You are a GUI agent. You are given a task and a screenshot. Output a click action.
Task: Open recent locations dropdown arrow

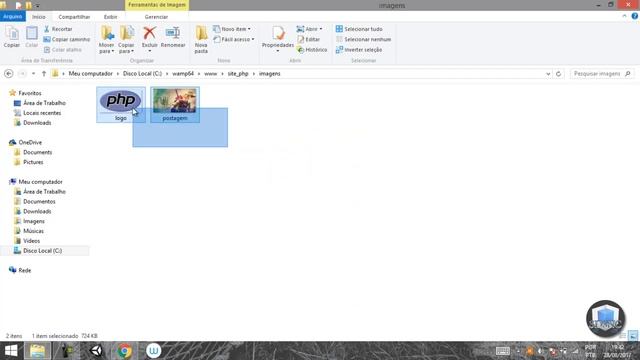[x=33, y=73]
